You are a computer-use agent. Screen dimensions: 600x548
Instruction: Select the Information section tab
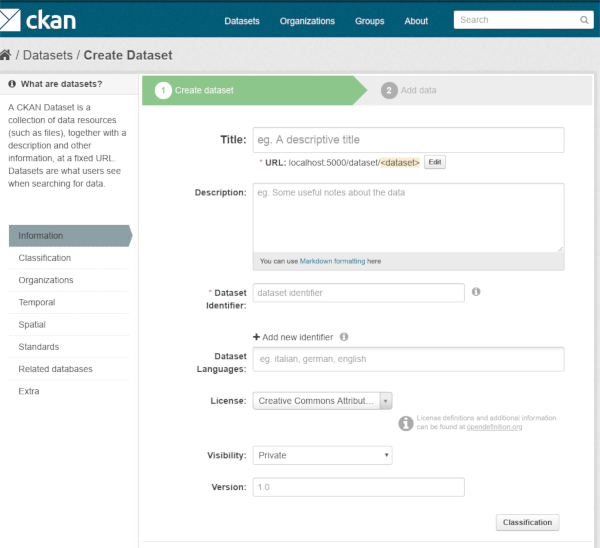coord(70,236)
